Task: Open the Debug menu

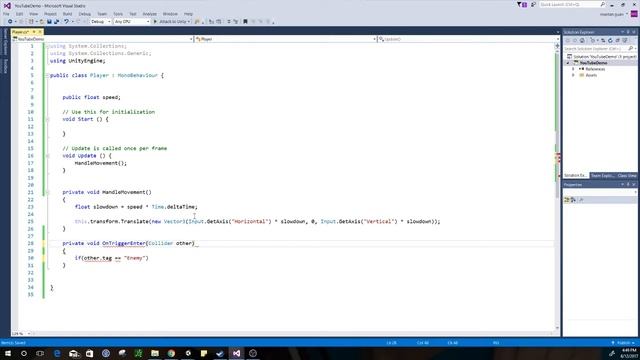Action: tap(84, 14)
